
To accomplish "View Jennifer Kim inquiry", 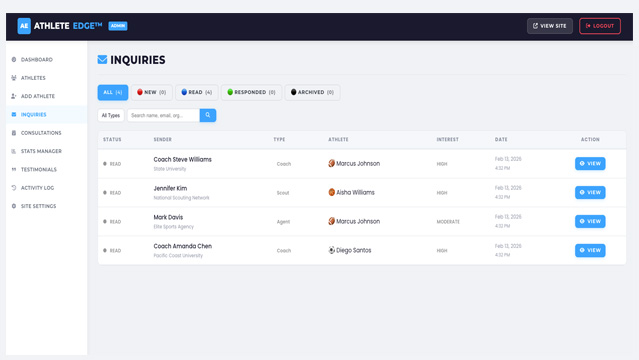I will (x=590, y=192).
